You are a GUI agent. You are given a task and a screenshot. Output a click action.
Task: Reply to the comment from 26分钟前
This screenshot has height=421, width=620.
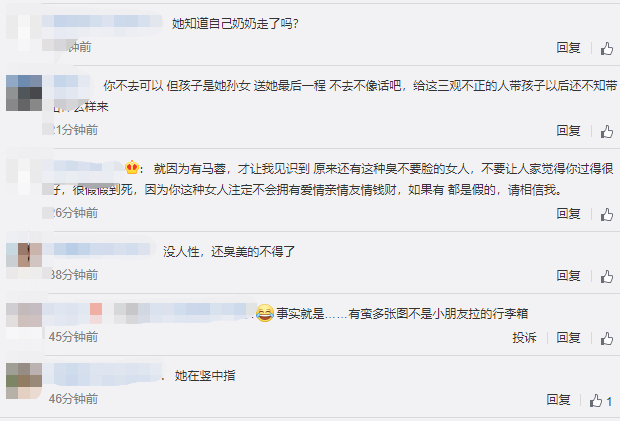pyautogui.click(x=568, y=213)
